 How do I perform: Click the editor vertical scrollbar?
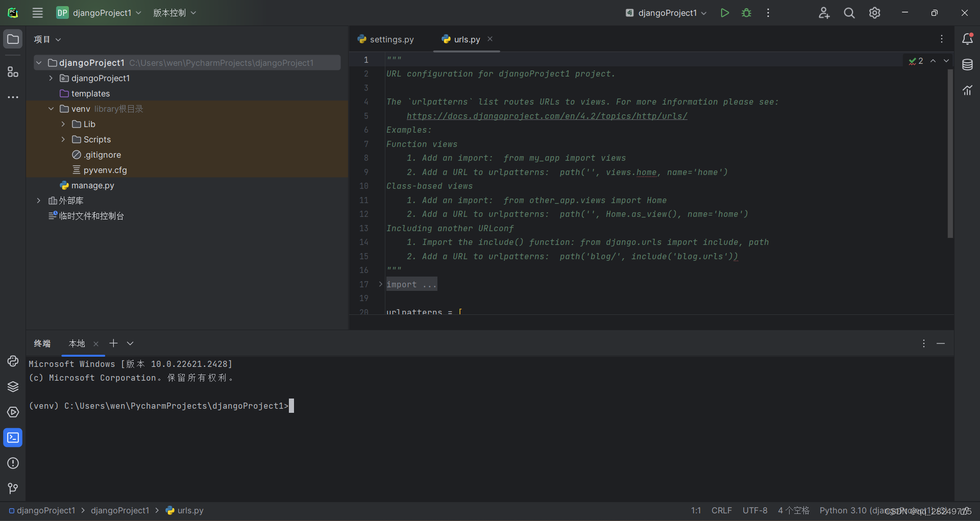[950, 153]
